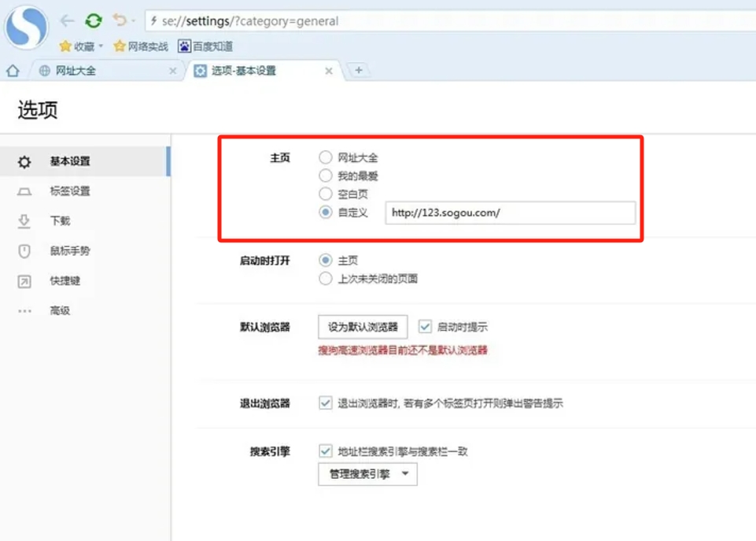Open the 快捷键 settings section

64,281
